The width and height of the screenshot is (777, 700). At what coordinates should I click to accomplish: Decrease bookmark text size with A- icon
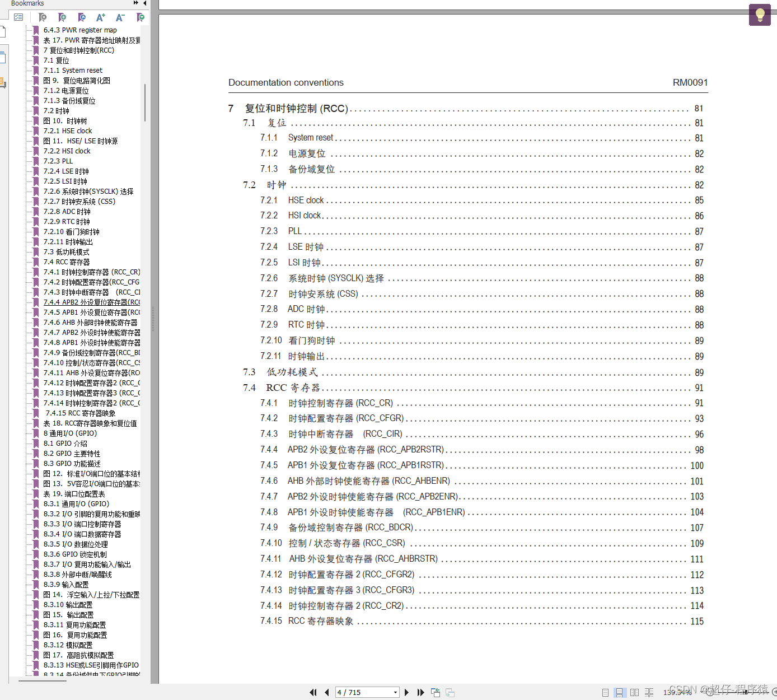tap(120, 17)
